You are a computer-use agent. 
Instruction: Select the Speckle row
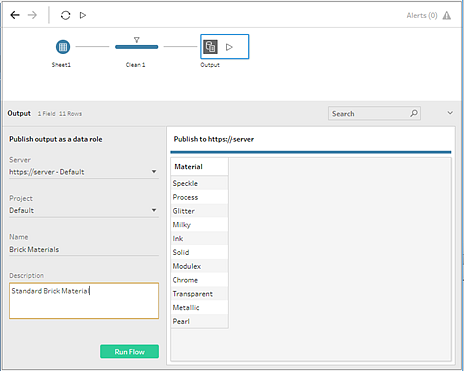coord(199,183)
